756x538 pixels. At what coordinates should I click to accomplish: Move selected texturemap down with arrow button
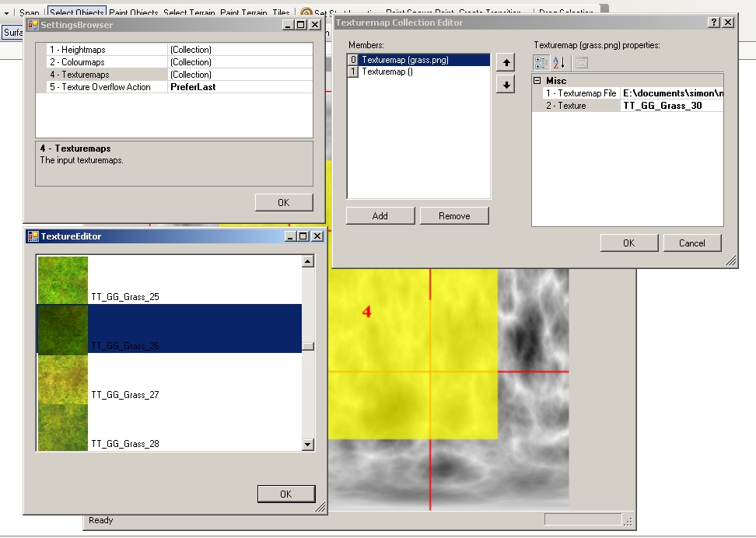[x=505, y=84]
